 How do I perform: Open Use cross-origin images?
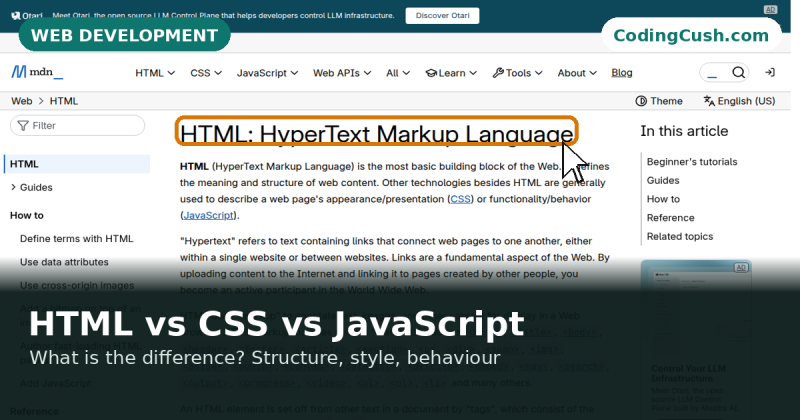click(77, 286)
